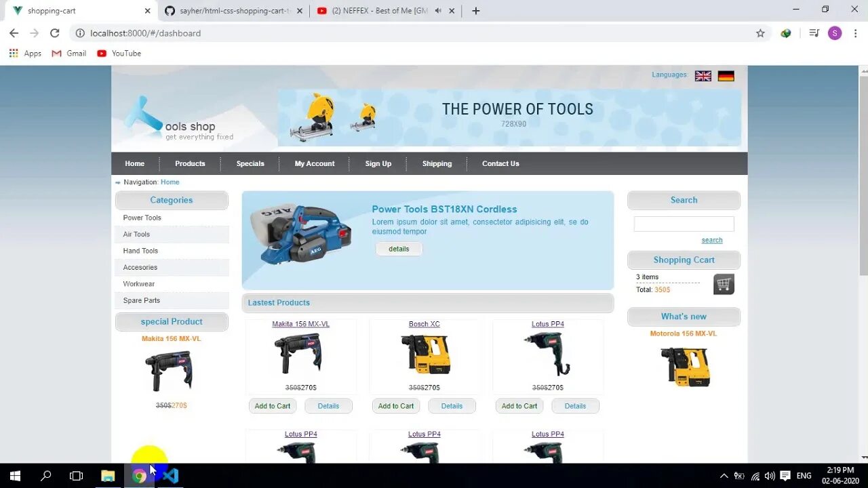View Details for Makita 156 MX-VL

[328, 406]
